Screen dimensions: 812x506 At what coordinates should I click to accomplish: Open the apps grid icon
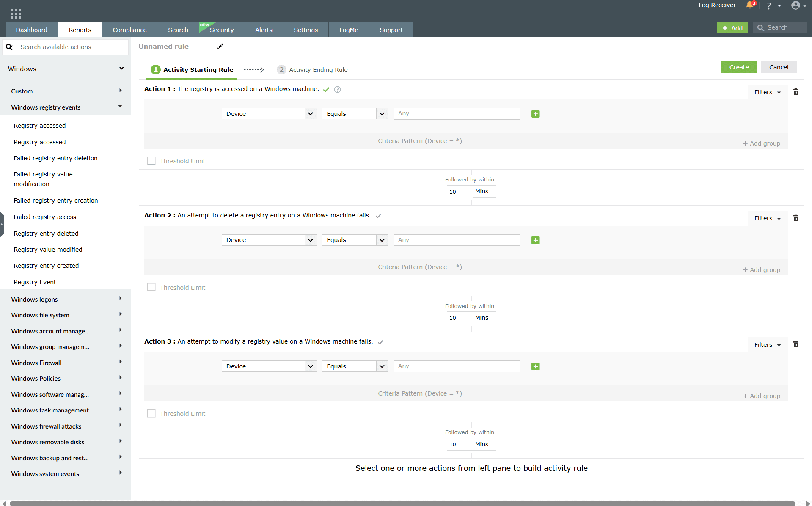16,13
